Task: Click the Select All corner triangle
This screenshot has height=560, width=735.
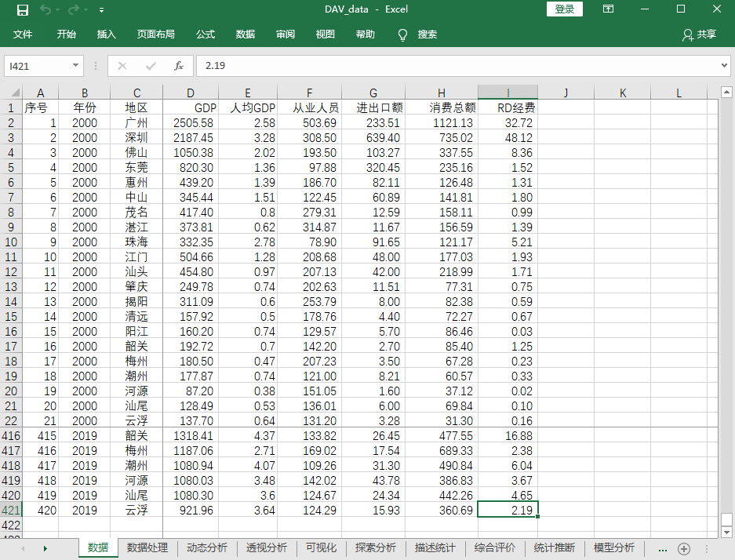Action: 14,92
